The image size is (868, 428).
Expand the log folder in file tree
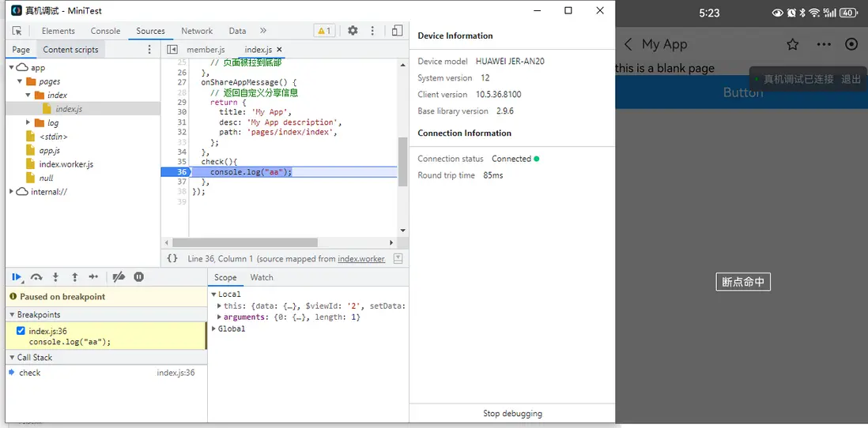[x=28, y=123]
